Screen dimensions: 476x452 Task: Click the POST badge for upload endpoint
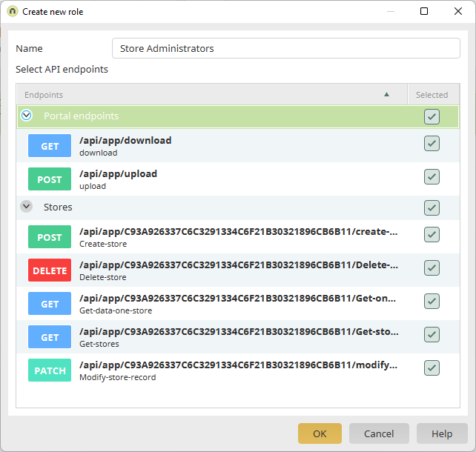tap(50, 179)
